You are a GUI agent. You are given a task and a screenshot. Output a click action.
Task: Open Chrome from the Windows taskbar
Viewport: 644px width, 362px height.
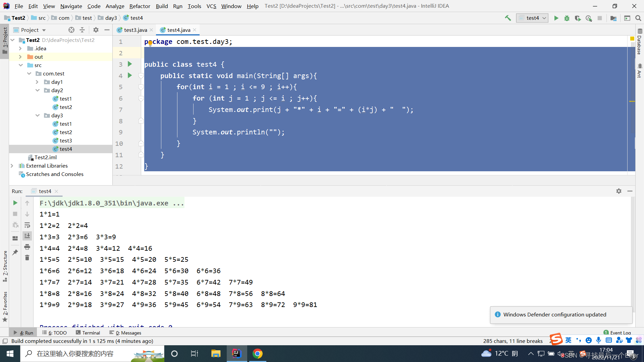(257, 354)
